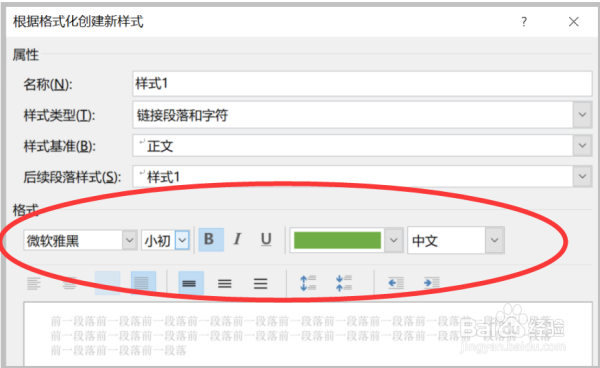Decrease paragraph spacing

tap(344, 283)
